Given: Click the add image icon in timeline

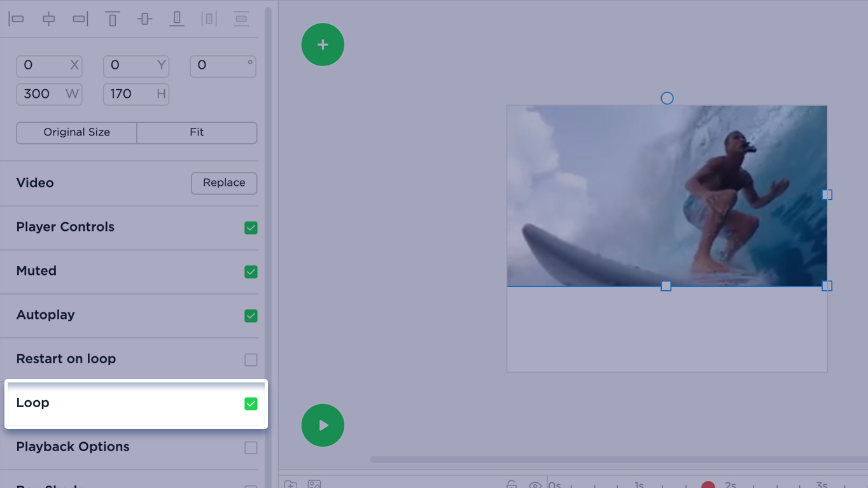Looking at the screenshot, I should (314, 484).
